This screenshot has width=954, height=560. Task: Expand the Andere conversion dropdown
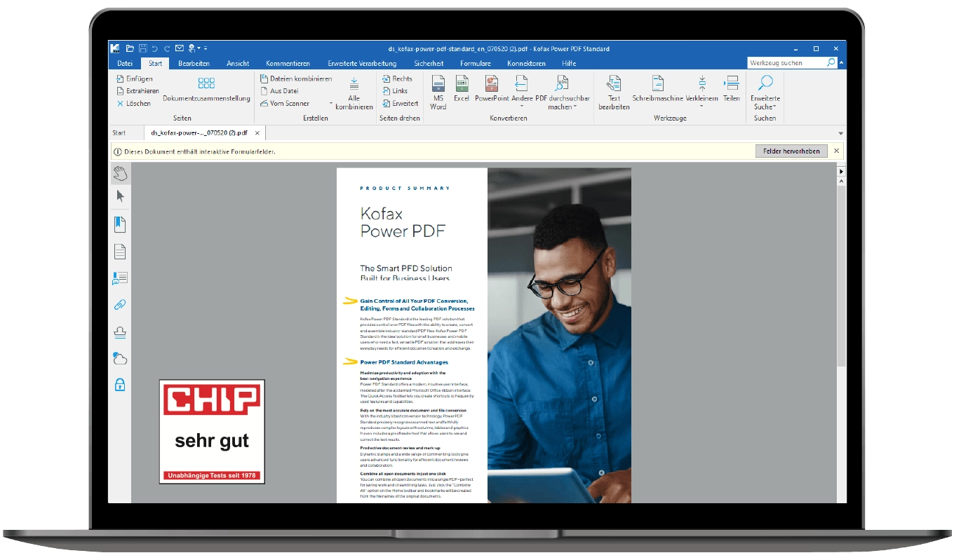(x=522, y=107)
